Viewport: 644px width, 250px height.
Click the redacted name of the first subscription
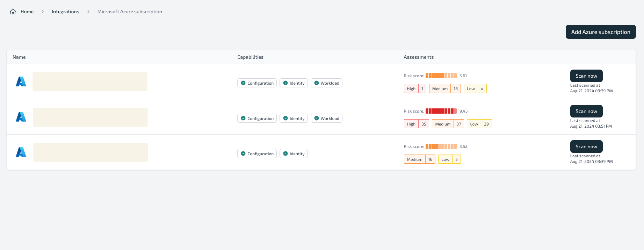pyautogui.click(x=90, y=81)
